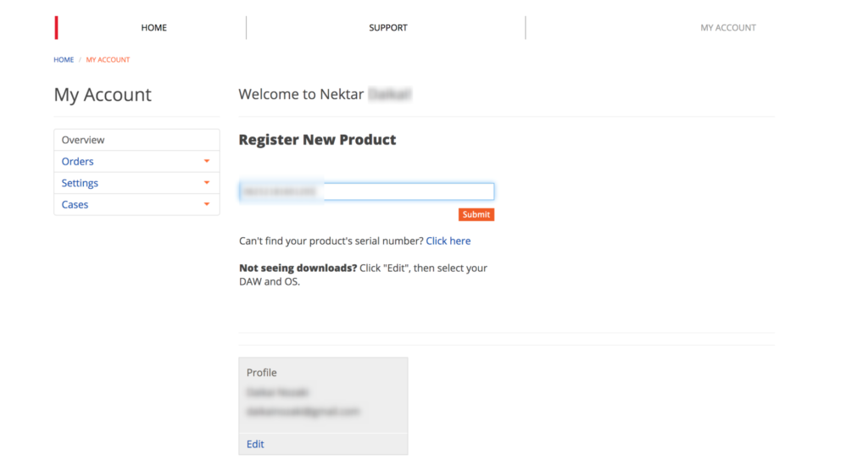
Task: Follow the "Click here" serial number link
Action: 448,241
